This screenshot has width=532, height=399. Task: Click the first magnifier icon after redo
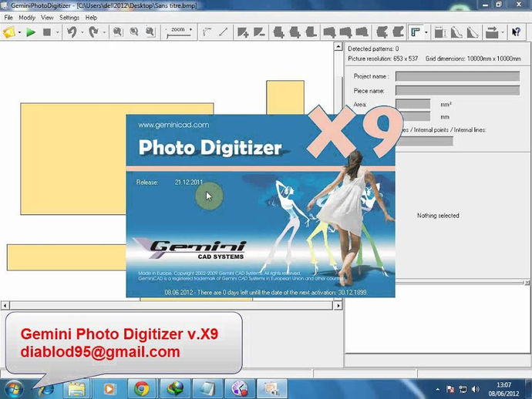pos(118,32)
